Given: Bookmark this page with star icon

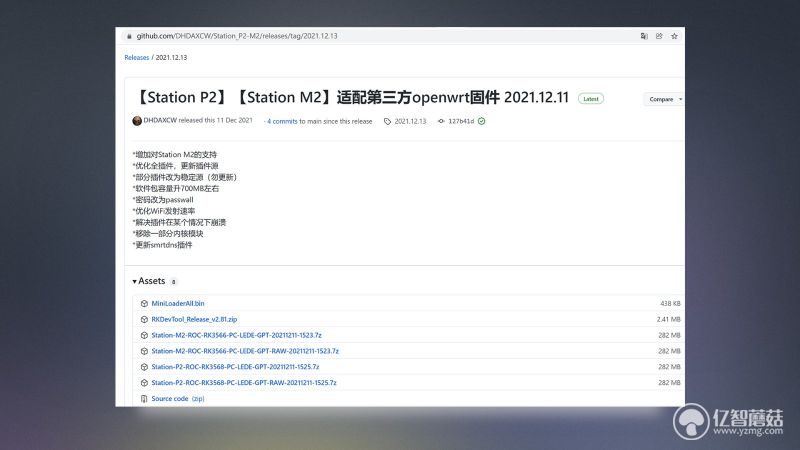Looking at the screenshot, I should pos(674,36).
